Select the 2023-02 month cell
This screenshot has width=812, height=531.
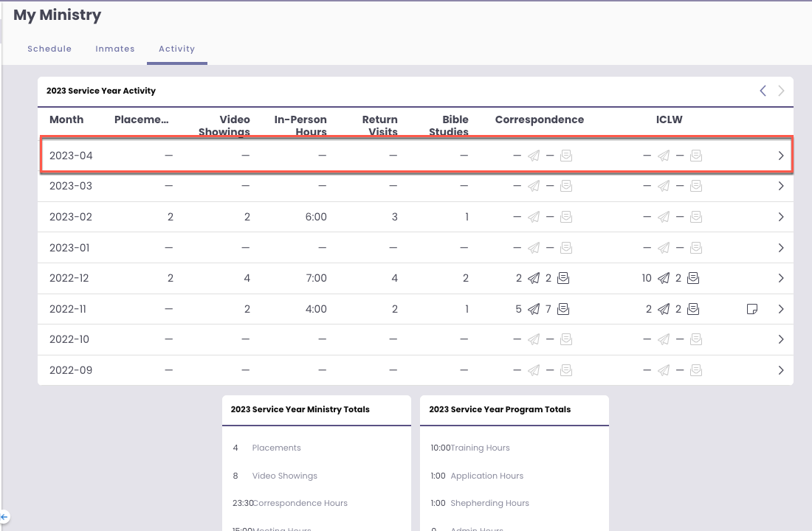pyautogui.click(x=71, y=217)
